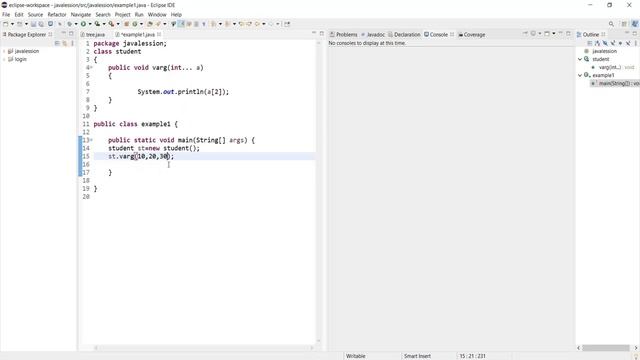Screen dimensions: 640x360
Task: Minimize the Console view
Action: click(561, 33)
